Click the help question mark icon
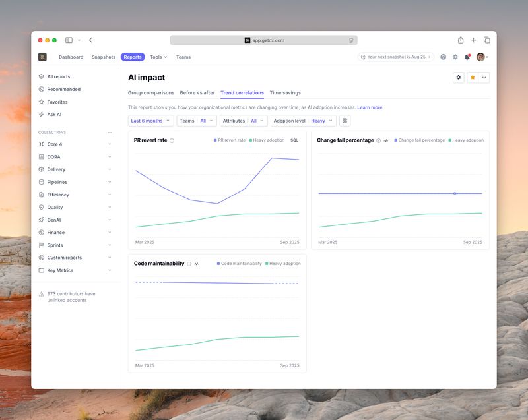The image size is (528, 420). (444, 57)
